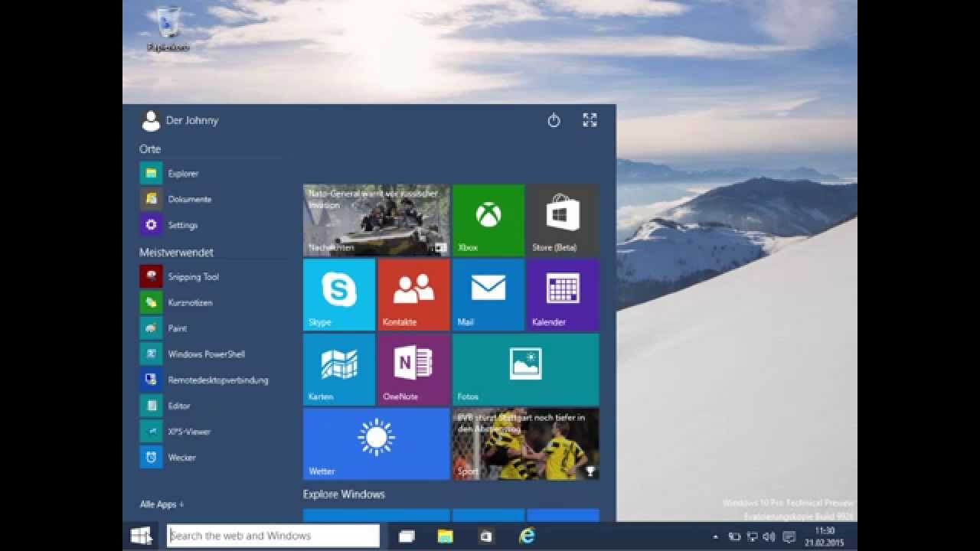Open Task View on the taskbar
Image resolution: width=980 pixels, height=551 pixels.
(407, 536)
